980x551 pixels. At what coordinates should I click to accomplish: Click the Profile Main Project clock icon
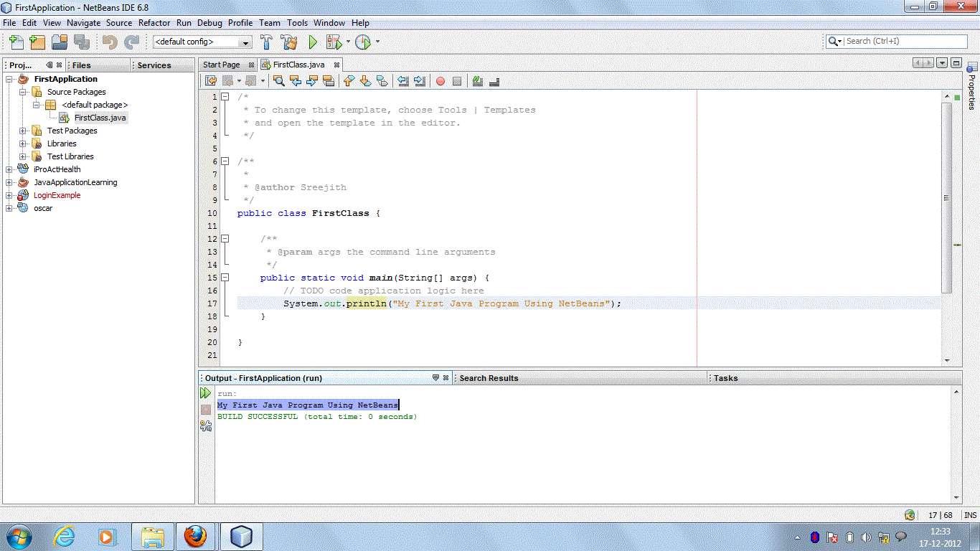[363, 42]
